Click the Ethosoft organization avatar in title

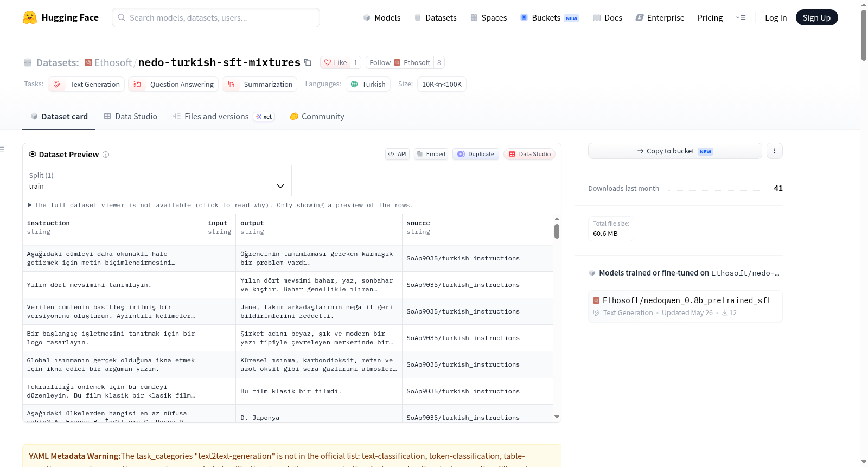[88, 62]
